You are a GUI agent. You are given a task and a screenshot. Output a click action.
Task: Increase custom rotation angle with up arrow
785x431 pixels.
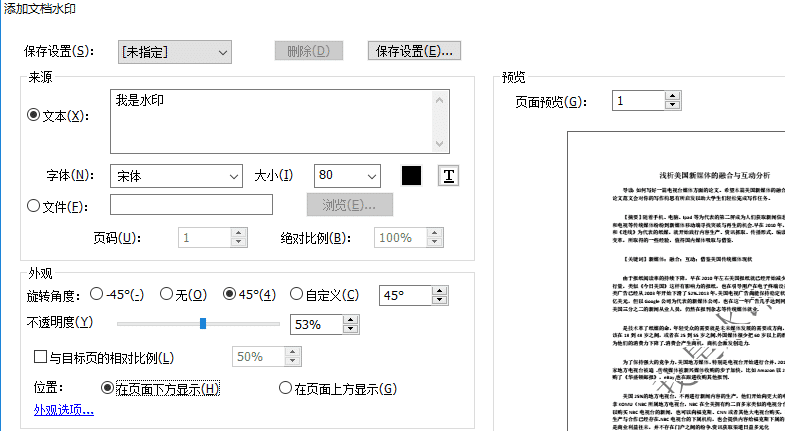click(x=439, y=291)
